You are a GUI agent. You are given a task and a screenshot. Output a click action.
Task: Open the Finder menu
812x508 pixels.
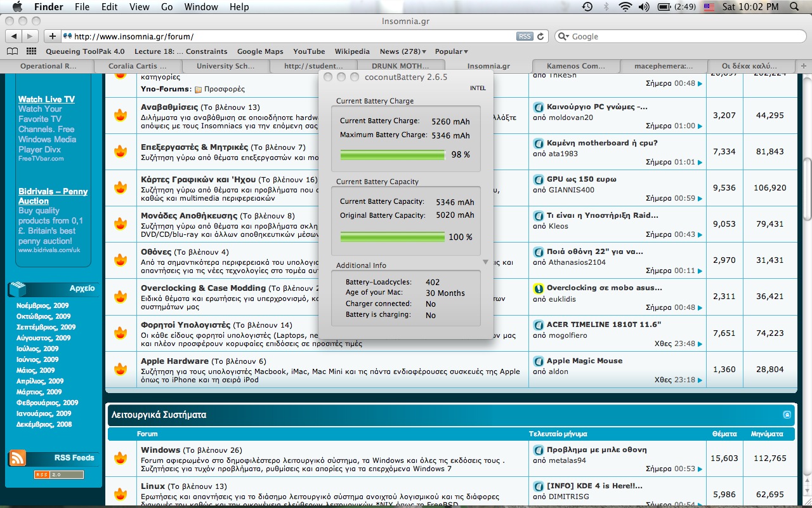(48, 7)
